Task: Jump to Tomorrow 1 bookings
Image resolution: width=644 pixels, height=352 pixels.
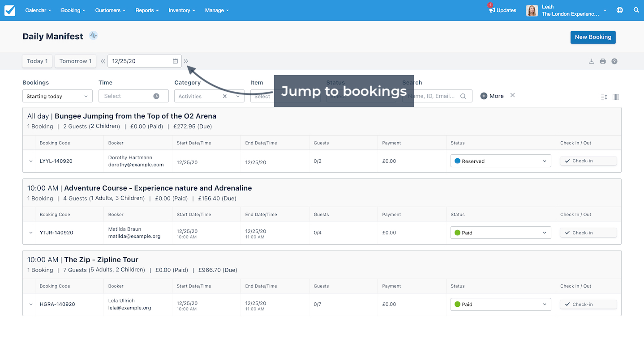Action: point(75,61)
